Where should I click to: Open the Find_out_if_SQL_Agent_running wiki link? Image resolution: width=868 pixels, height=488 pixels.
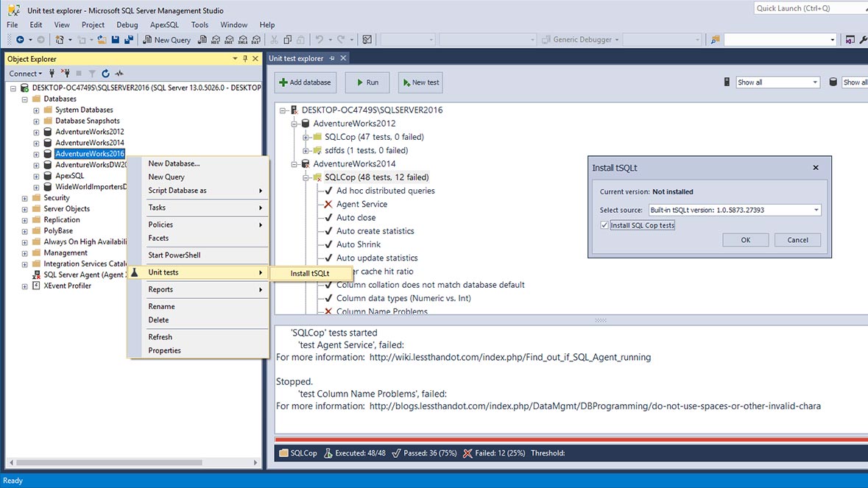point(510,358)
